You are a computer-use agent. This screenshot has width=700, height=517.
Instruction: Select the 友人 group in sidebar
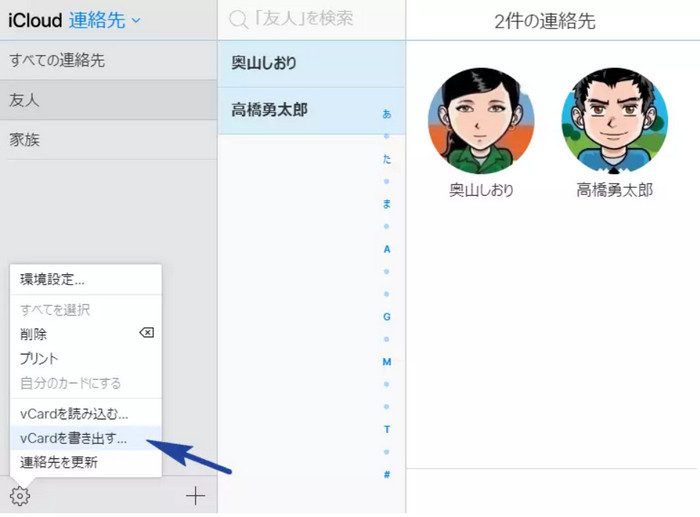[x=24, y=100]
